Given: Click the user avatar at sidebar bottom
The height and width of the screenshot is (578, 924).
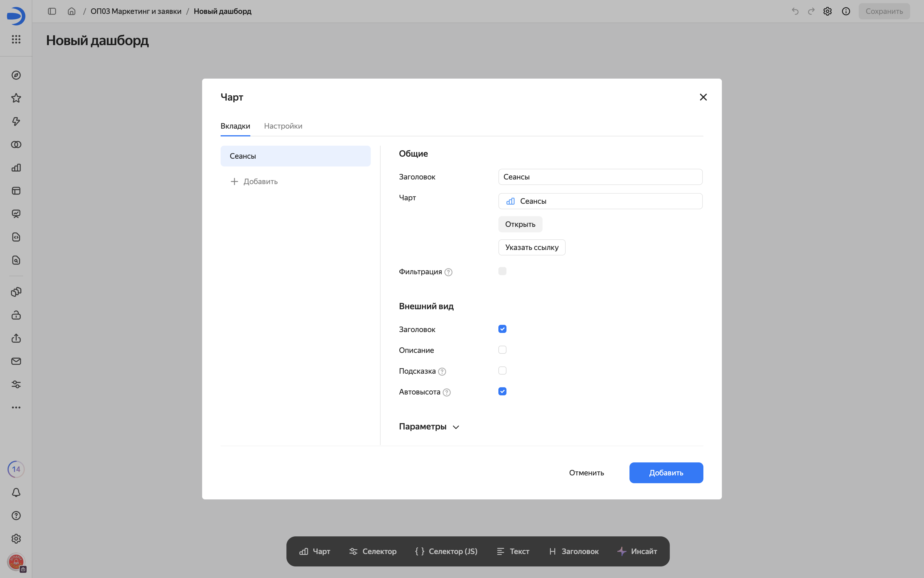Looking at the screenshot, I should (16, 562).
